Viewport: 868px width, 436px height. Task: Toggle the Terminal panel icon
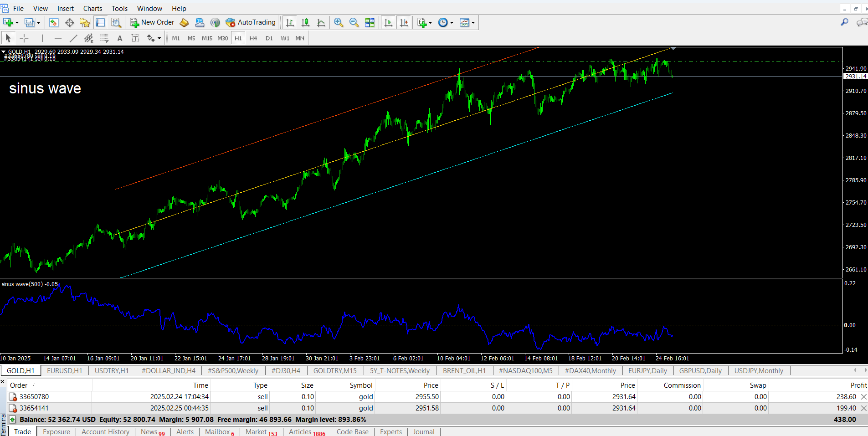click(100, 22)
